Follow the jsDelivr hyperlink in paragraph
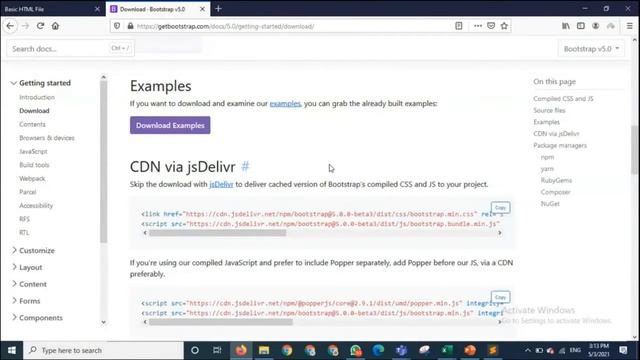 tap(221, 184)
